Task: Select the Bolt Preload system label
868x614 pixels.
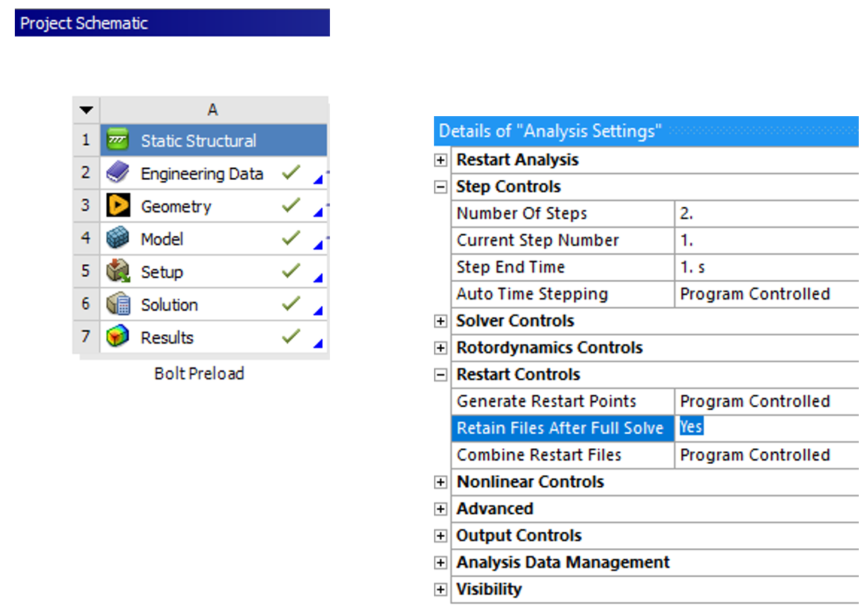Action: tap(199, 373)
